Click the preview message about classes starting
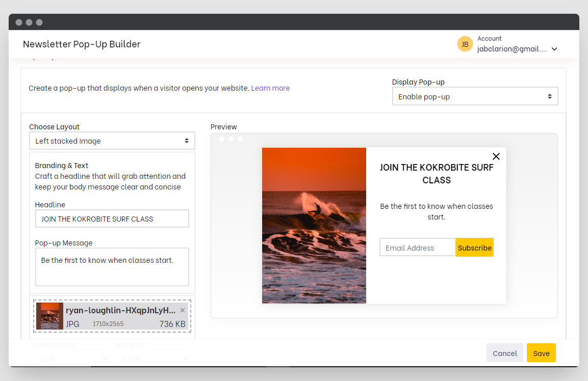The width and height of the screenshot is (588, 381). (x=437, y=212)
